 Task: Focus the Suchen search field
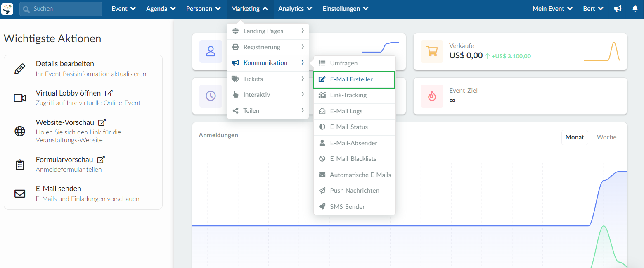[x=61, y=9]
